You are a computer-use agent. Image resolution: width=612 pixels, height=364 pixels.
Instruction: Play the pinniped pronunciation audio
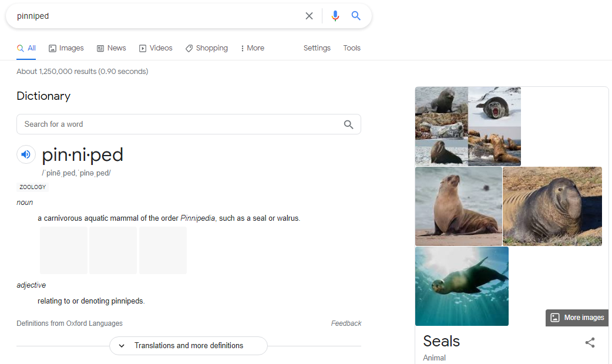[x=26, y=155]
